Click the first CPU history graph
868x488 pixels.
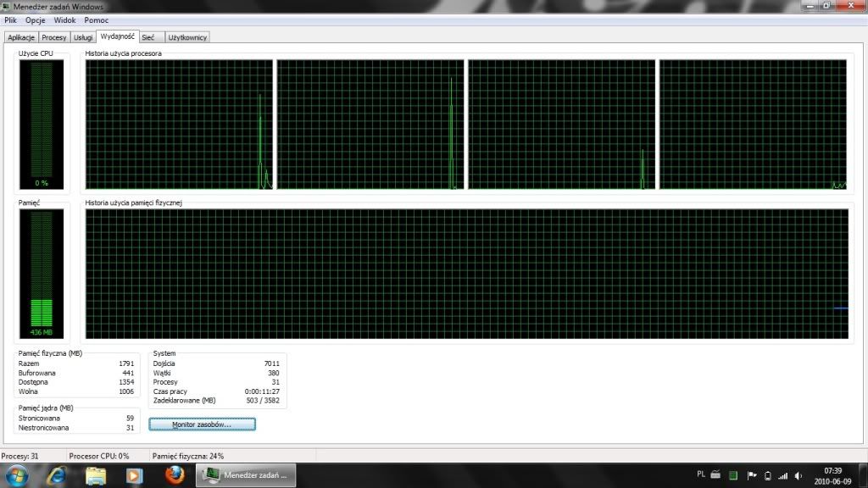pos(179,125)
